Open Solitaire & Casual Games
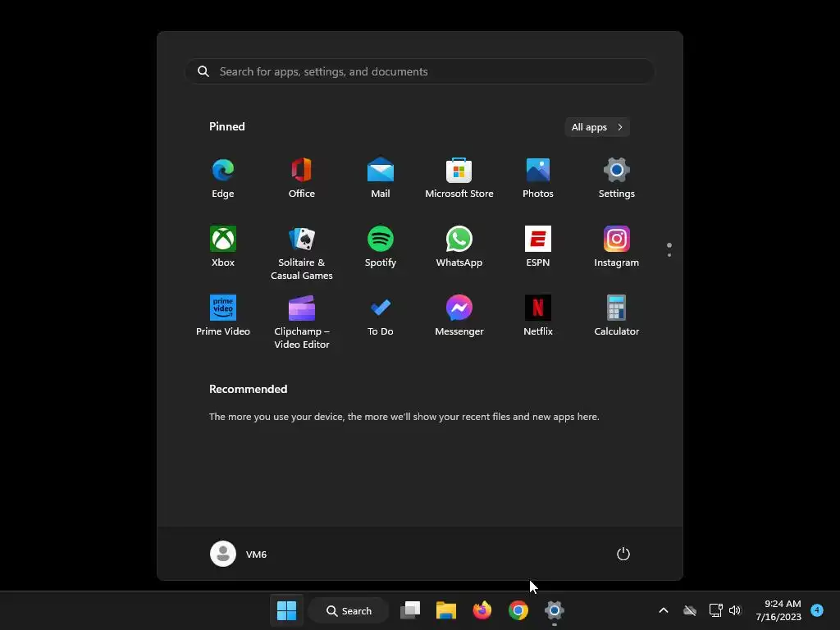Viewport: 840px width, 630px height. (x=302, y=253)
